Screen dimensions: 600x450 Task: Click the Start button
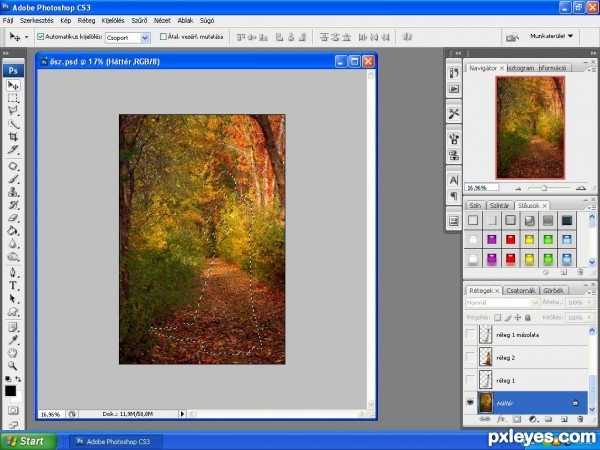pos(28,441)
